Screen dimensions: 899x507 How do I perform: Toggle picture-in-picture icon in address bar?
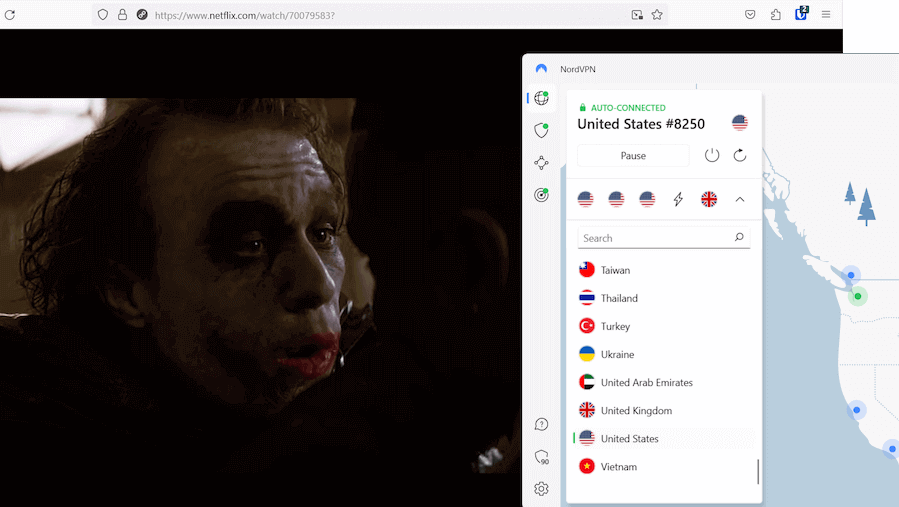point(637,15)
